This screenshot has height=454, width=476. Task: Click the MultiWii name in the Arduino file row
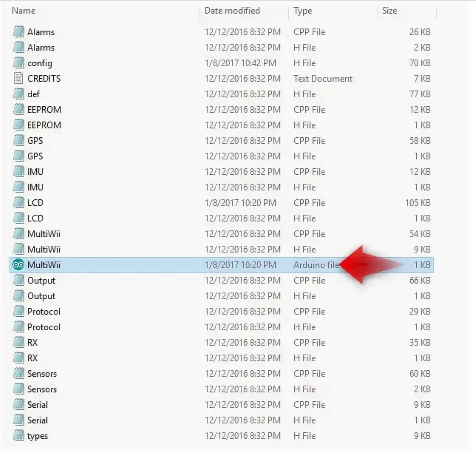coord(44,264)
